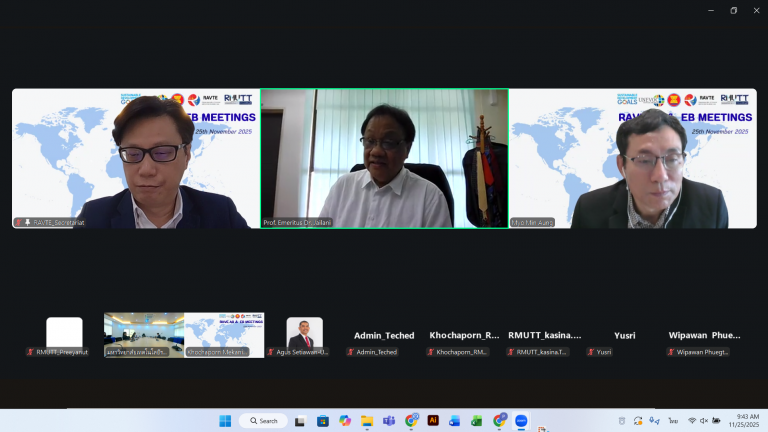Screen dimensions: 768x432
Task: Open Microsoft Store from the taskbar
Action: point(324,421)
